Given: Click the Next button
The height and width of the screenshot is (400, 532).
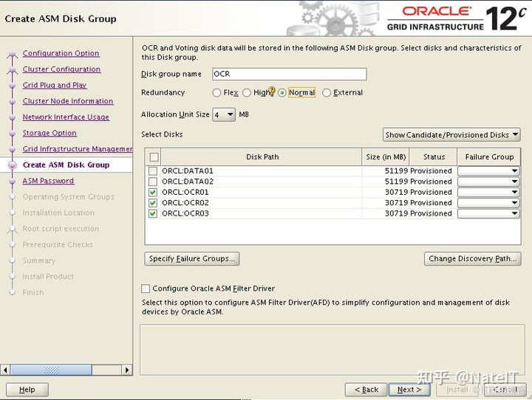Looking at the screenshot, I should (409, 390).
